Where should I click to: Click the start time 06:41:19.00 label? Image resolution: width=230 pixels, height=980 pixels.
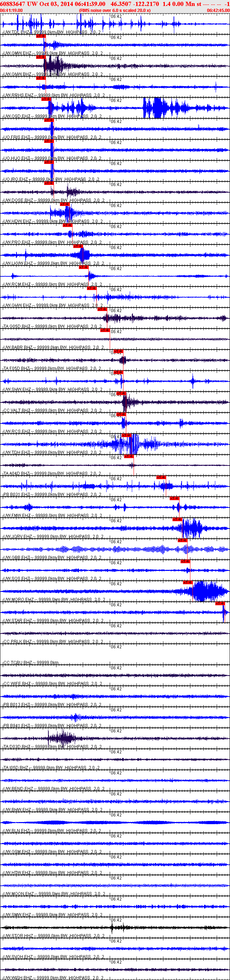coord(12,10)
